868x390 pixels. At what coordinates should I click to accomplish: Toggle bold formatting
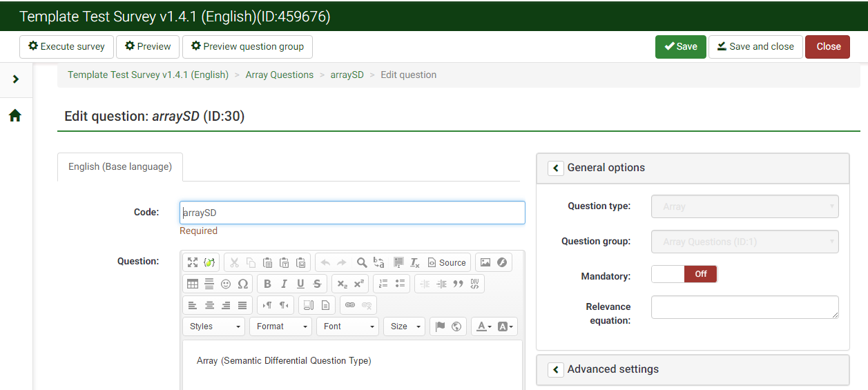click(x=267, y=284)
